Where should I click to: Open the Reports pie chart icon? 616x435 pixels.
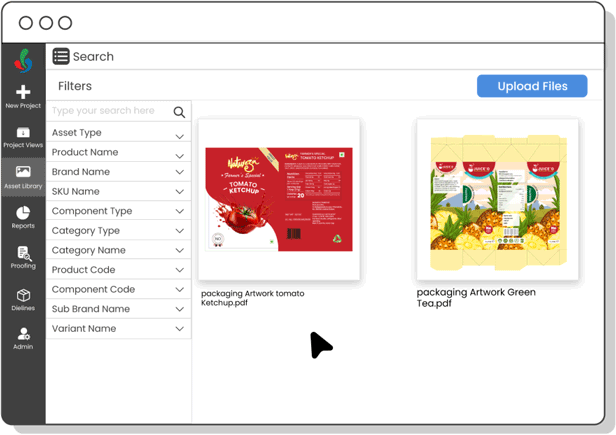point(23,213)
